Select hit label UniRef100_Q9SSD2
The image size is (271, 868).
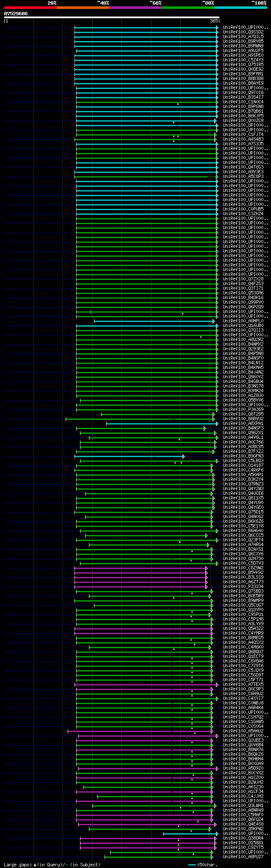click(x=243, y=32)
